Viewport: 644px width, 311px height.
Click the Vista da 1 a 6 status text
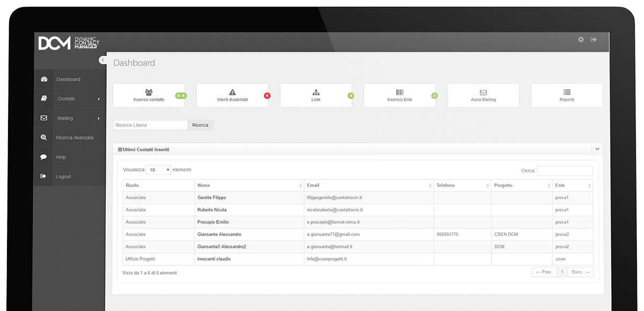(150, 273)
